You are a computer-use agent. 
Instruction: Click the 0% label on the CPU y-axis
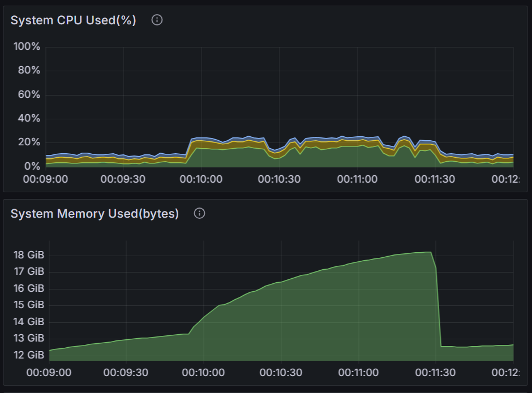(x=32, y=166)
